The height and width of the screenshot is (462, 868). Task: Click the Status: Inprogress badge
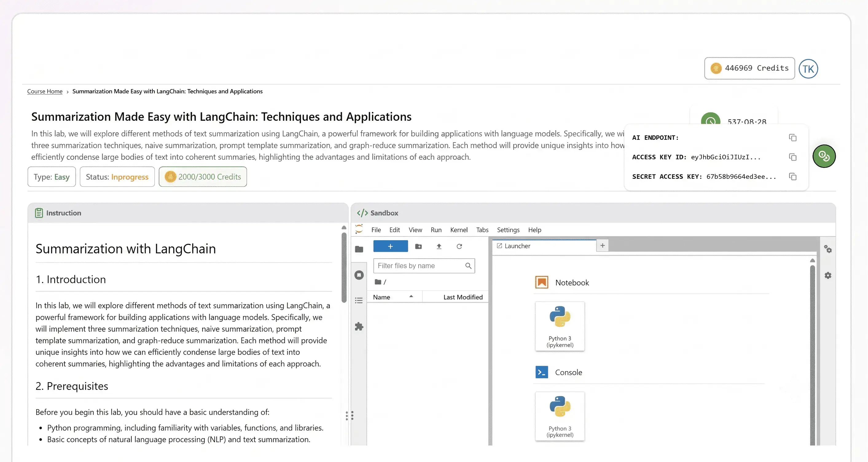click(x=117, y=177)
